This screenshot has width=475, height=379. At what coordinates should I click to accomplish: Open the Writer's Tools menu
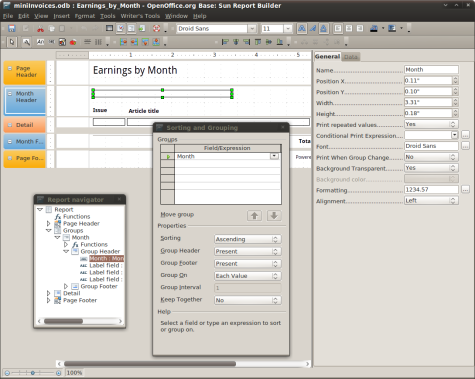140,16
